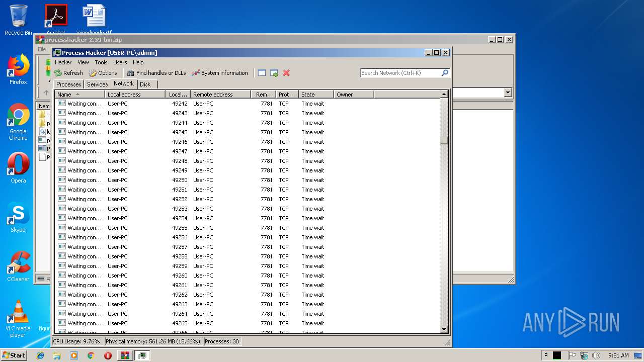Switch to the WinRAR taskbar button
Image resolution: width=644 pixels, height=362 pixels.
click(125, 355)
